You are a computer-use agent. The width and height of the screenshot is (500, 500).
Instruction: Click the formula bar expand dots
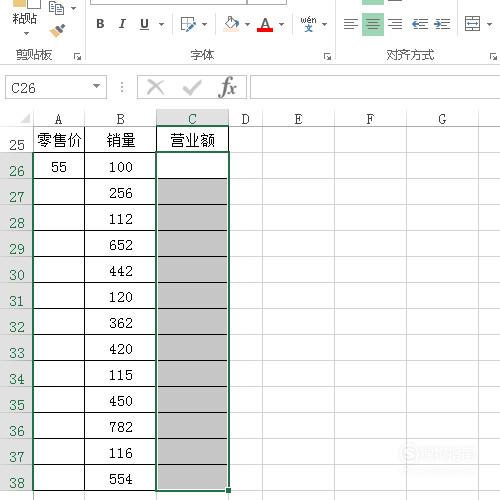tap(122, 87)
